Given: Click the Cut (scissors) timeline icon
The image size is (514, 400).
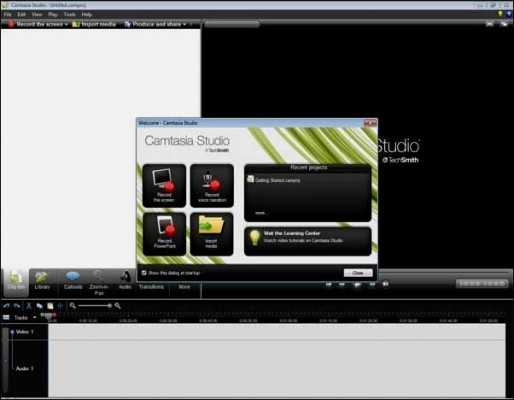Looking at the screenshot, I should (29, 306).
